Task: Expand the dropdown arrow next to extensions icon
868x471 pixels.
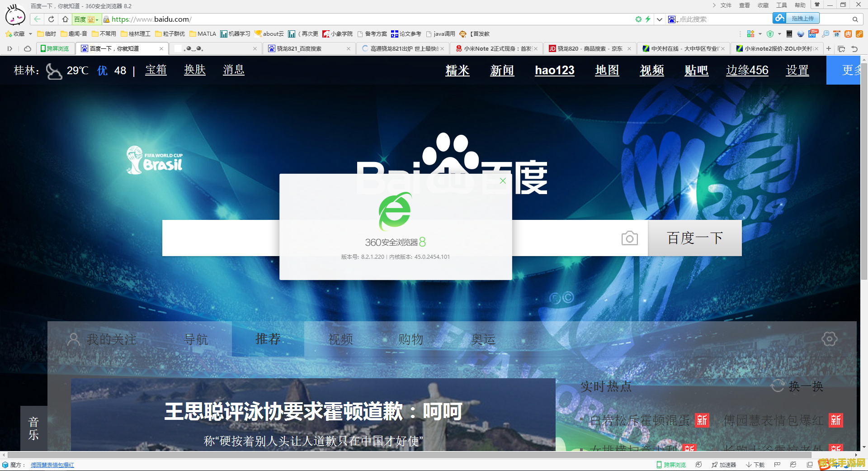Action: click(x=760, y=34)
